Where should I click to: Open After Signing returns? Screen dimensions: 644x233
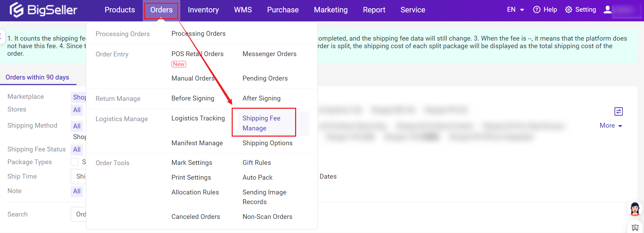262,98
